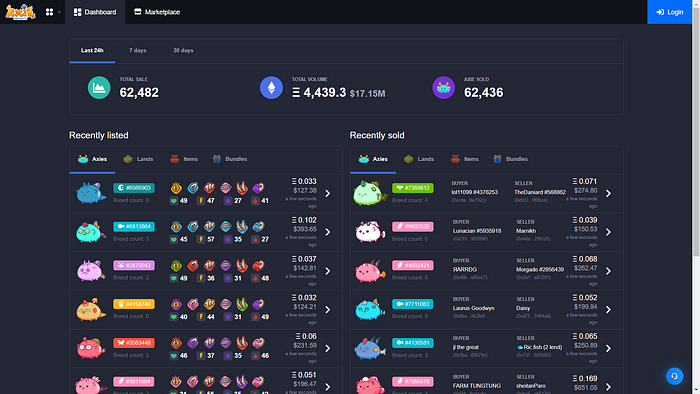
Task: Click the Login button
Action: click(669, 12)
